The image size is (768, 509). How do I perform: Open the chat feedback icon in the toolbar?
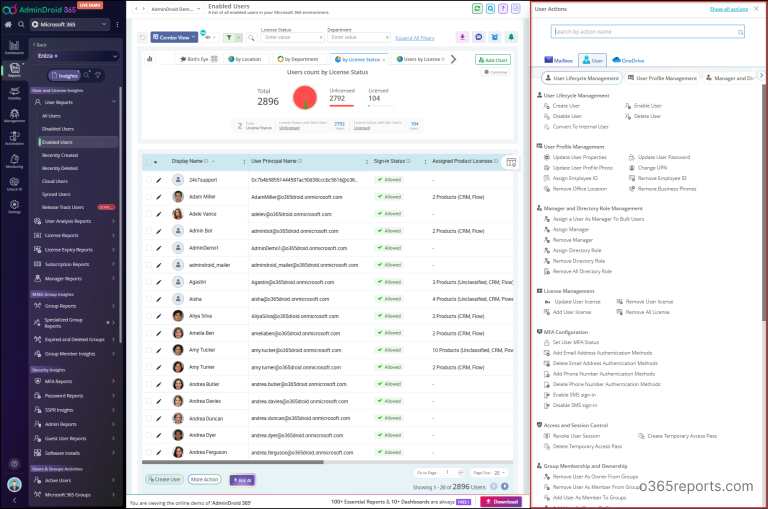pos(479,37)
